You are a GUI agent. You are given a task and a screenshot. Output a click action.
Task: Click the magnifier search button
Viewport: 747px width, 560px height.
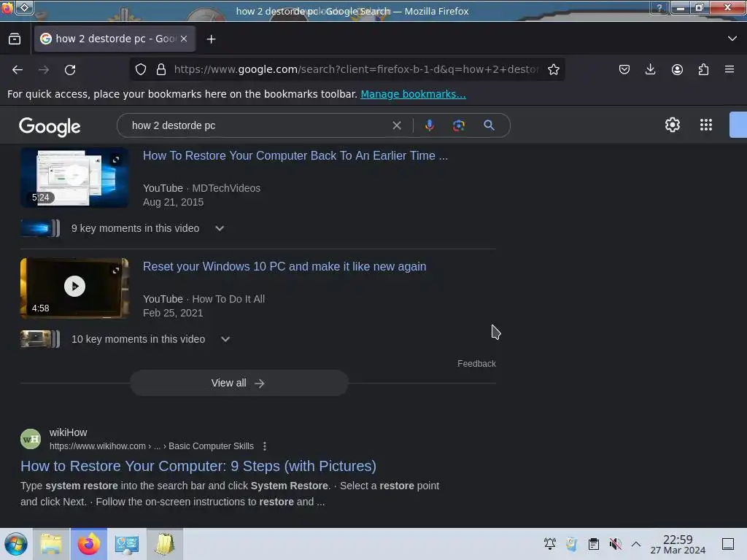click(x=489, y=125)
